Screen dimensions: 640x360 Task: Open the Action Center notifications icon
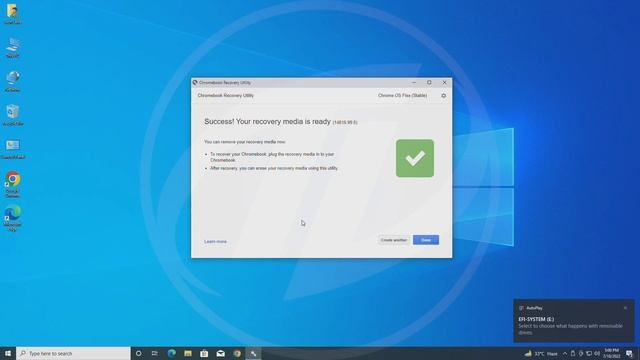629,353
